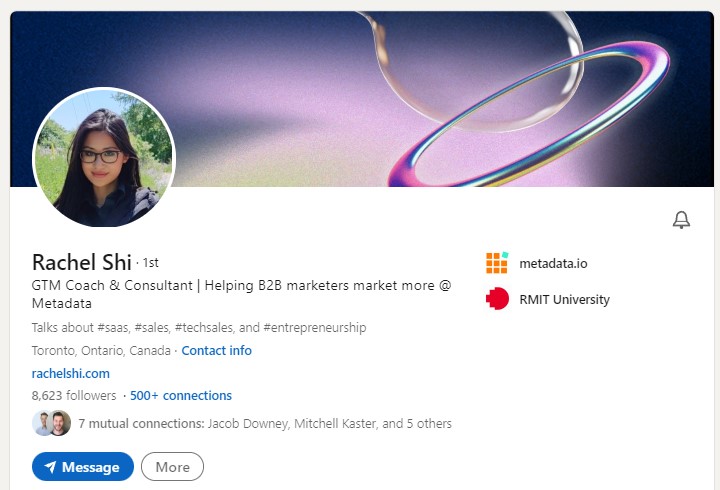Expand the More options button
This screenshot has width=720, height=490.
[x=172, y=467]
